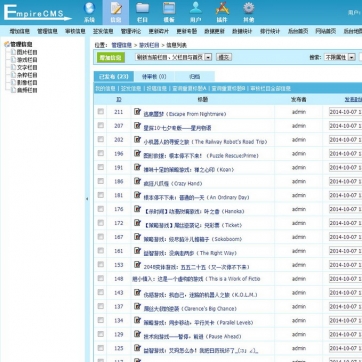Tick the checkbox for ID 196
Screen dimensions: 362x362
101,153
